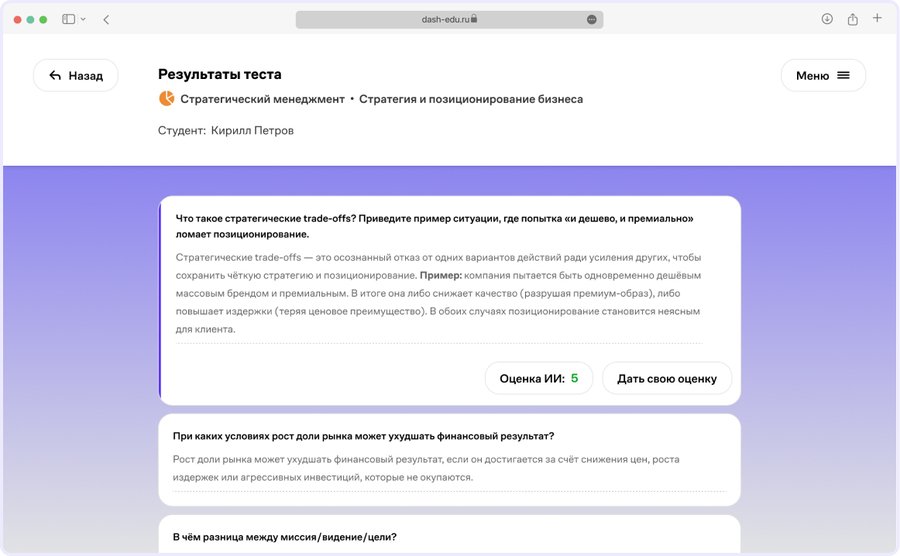900x556 pixels.
Task: Open the Safari downloads icon
Action: (827, 19)
